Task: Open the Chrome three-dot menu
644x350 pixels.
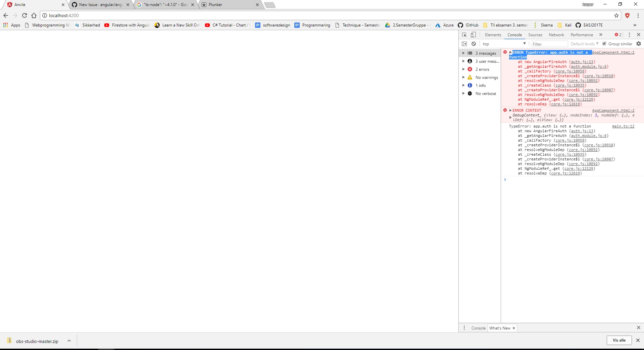Action: click(638, 15)
